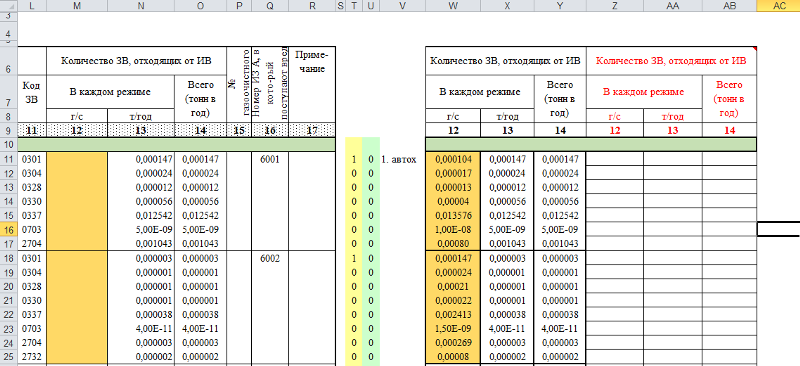
Task: Select column header W
Action: click(453, 6)
